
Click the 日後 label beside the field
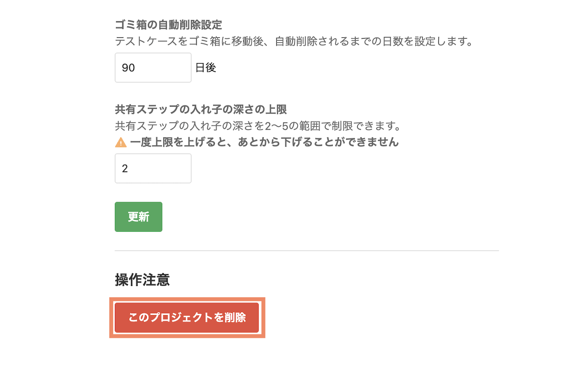click(206, 68)
